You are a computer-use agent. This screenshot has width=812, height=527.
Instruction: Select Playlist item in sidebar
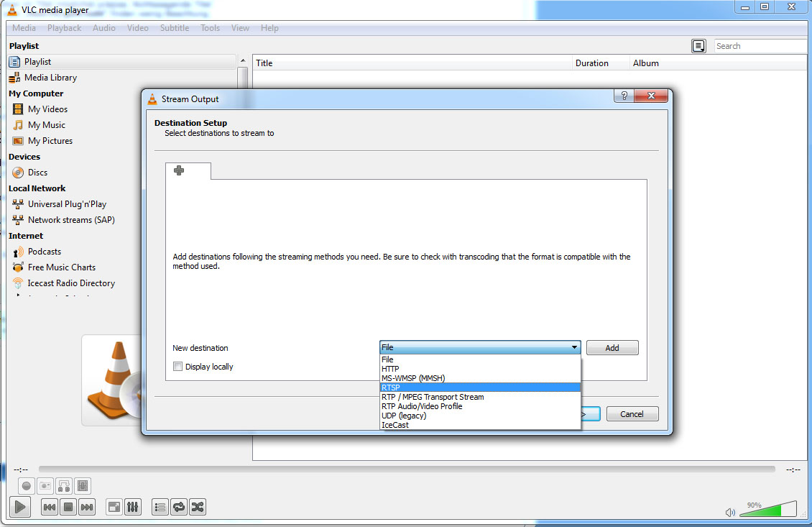(121, 62)
